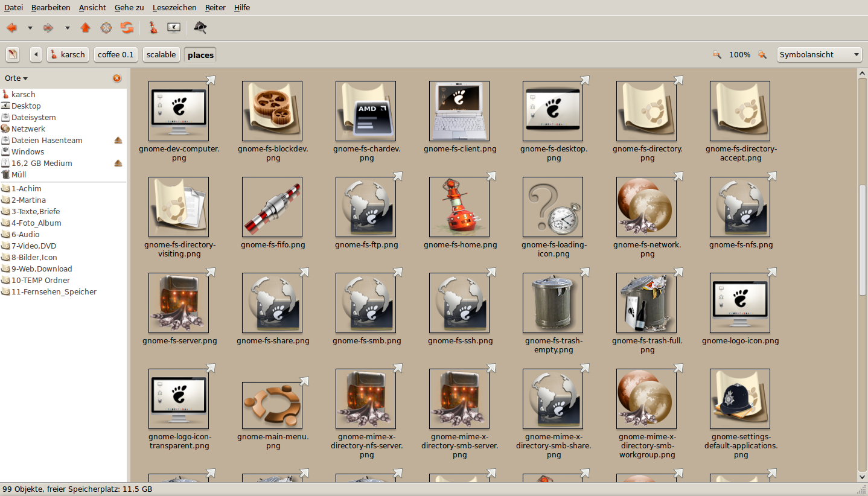Open the Symbolansicht view dropdown
This screenshot has width=868, height=496.
click(x=819, y=54)
